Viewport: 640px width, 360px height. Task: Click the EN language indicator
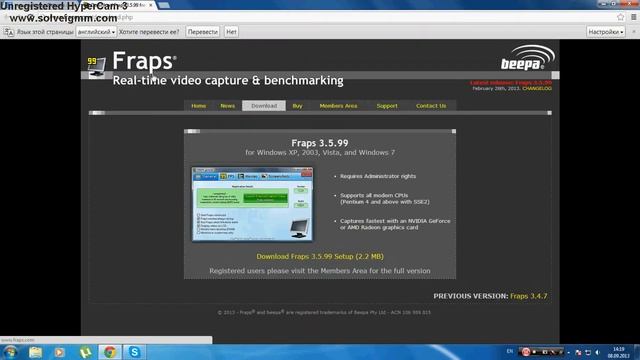coord(510,351)
